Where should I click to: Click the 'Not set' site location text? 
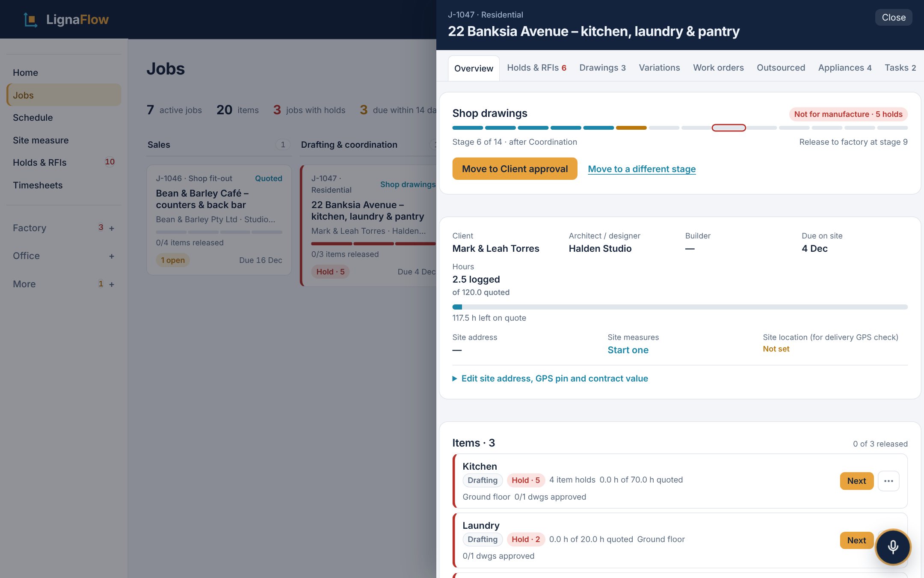pos(776,349)
